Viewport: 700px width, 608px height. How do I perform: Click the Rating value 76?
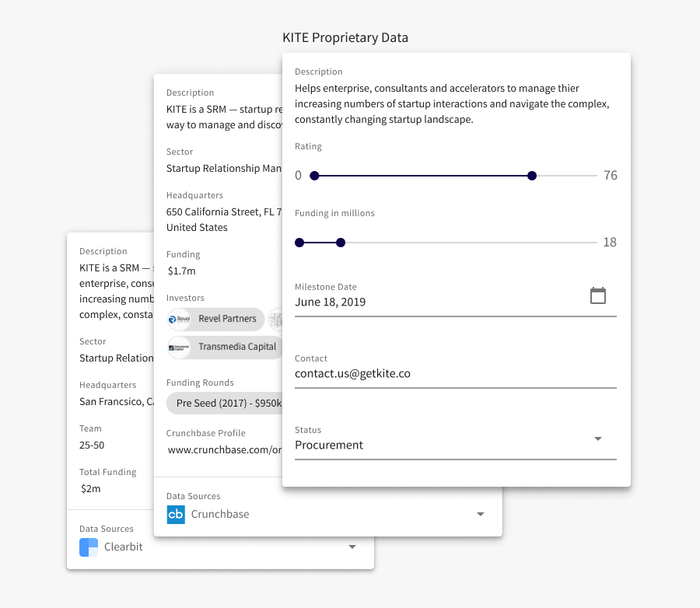click(611, 175)
